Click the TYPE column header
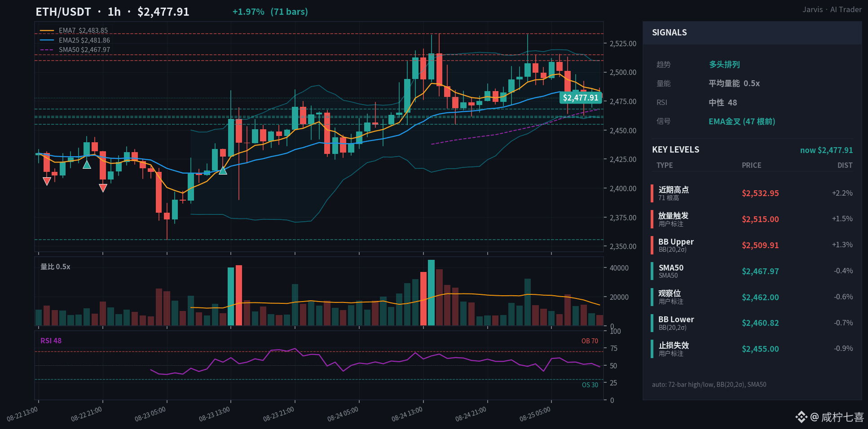The height and width of the screenshot is (429, 868). (x=665, y=165)
